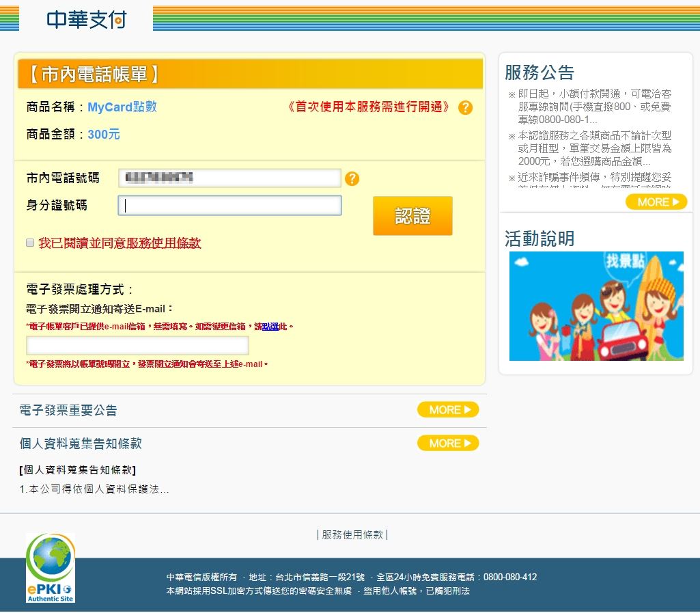Click the 電子發票重要公告 section title
Screen dimensions: 700x613
[x=68, y=410]
